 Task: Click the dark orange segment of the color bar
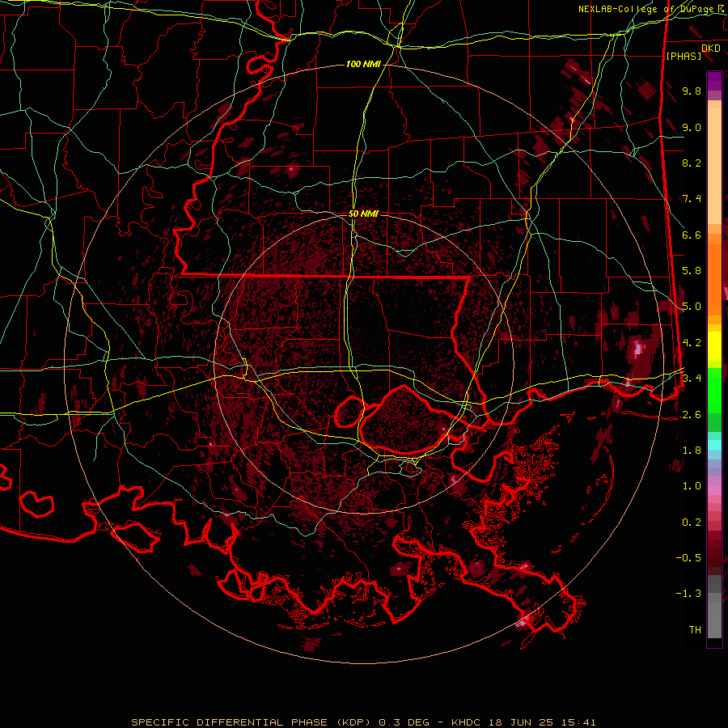click(x=714, y=280)
